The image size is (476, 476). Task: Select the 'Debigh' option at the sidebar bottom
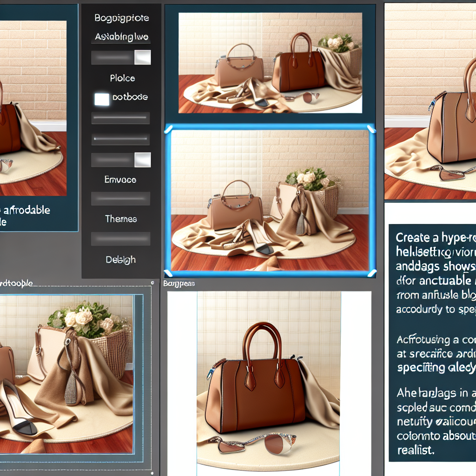[120, 260]
